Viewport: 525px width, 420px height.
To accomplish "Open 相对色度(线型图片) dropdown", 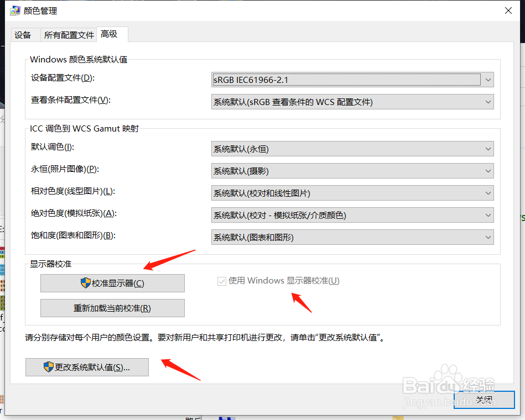I will point(352,193).
